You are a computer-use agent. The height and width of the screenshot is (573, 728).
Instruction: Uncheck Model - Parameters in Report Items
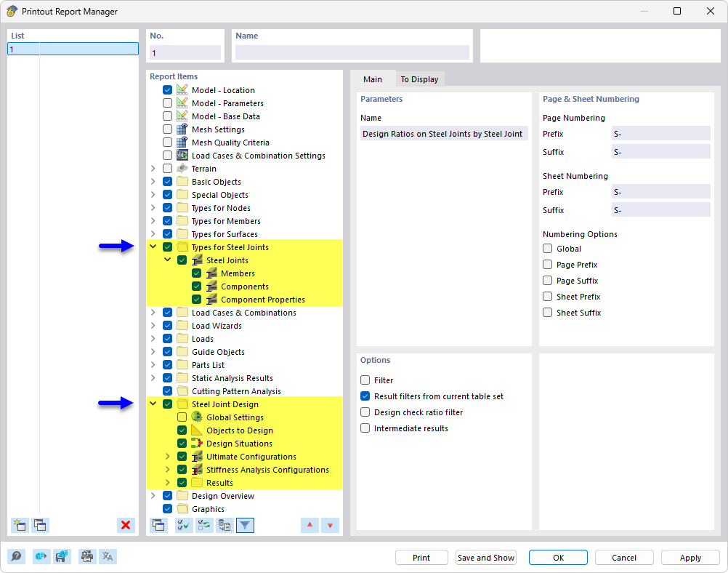[x=166, y=103]
